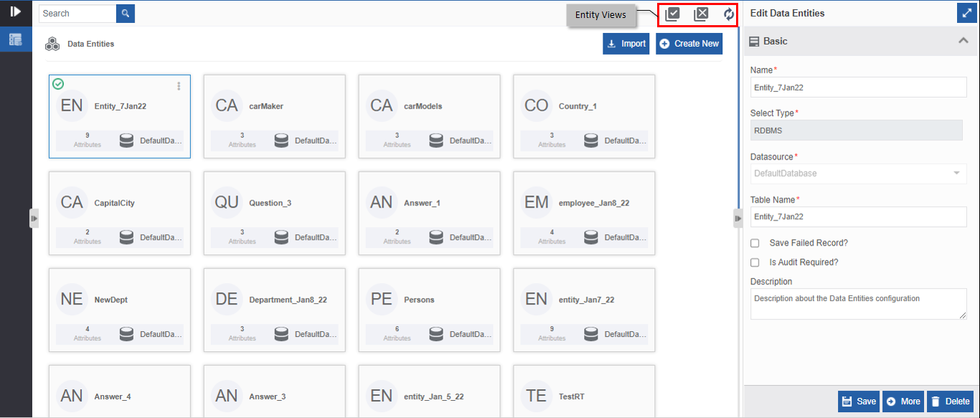Click the Department_Jan8_22 database icon
The width and height of the screenshot is (980, 418).
pyautogui.click(x=281, y=335)
